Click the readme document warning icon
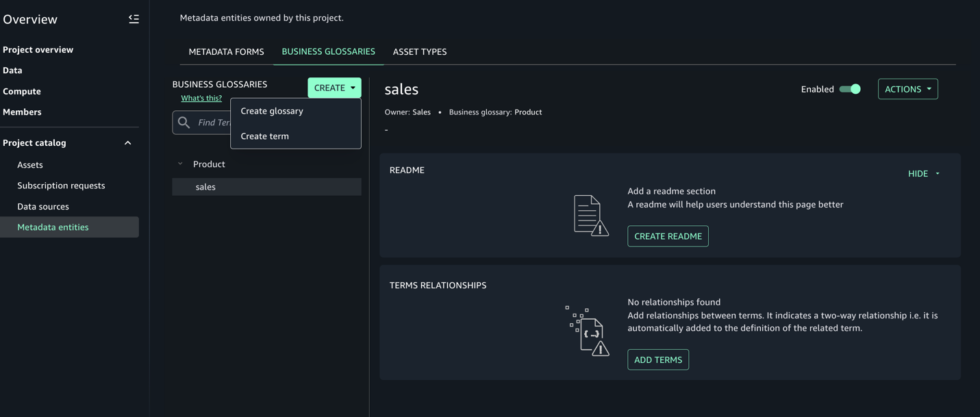 pos(590,215)
